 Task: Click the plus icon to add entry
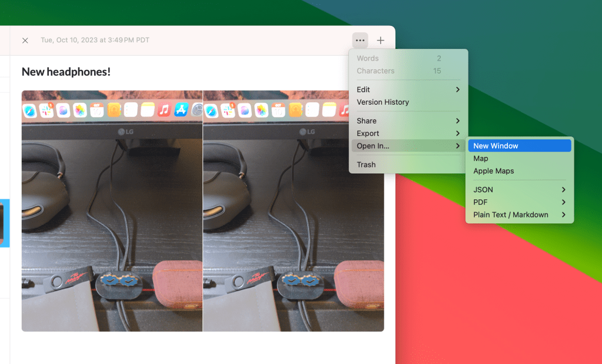click(x=381, y=41)
